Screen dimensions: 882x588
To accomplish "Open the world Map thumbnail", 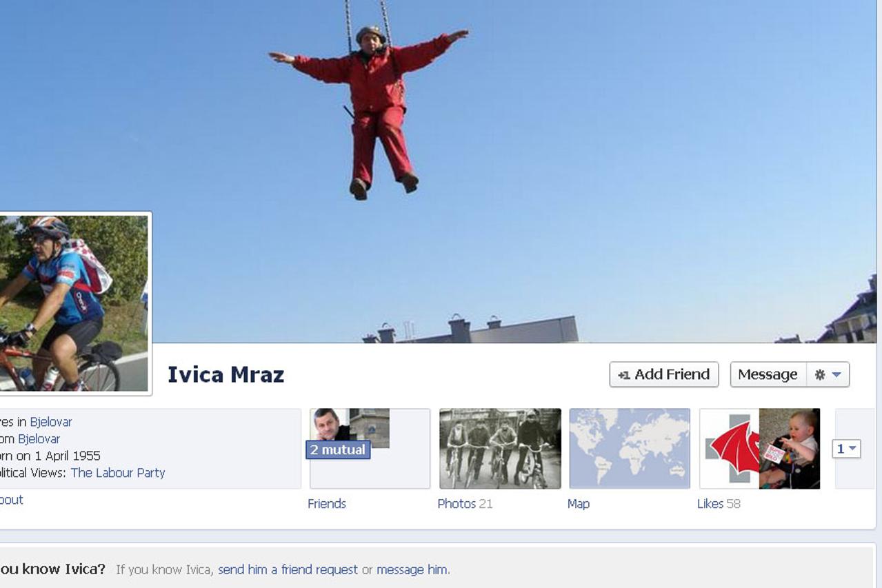I will pyautogui.click(x=629, y=448).
